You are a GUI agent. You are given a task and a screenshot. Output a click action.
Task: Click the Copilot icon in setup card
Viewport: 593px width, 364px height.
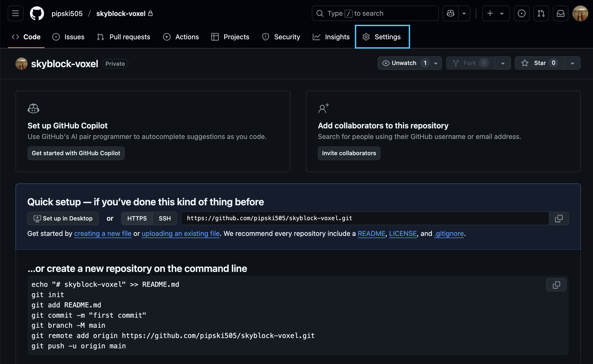coord(34,109)
